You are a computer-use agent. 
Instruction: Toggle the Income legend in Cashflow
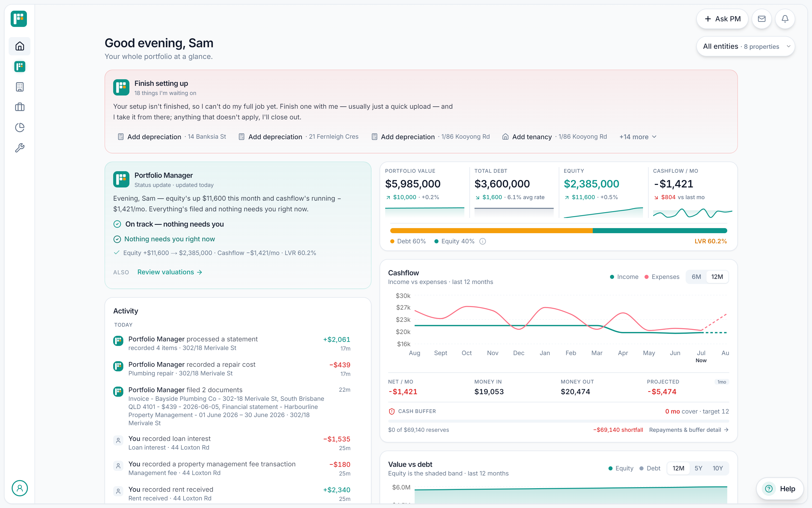624,277
